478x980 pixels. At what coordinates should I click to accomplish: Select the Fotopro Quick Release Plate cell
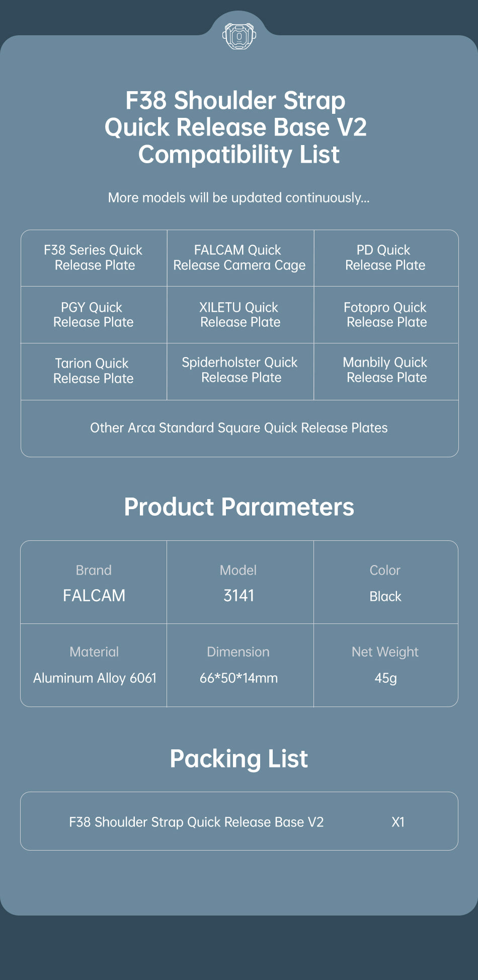(386, 315)
